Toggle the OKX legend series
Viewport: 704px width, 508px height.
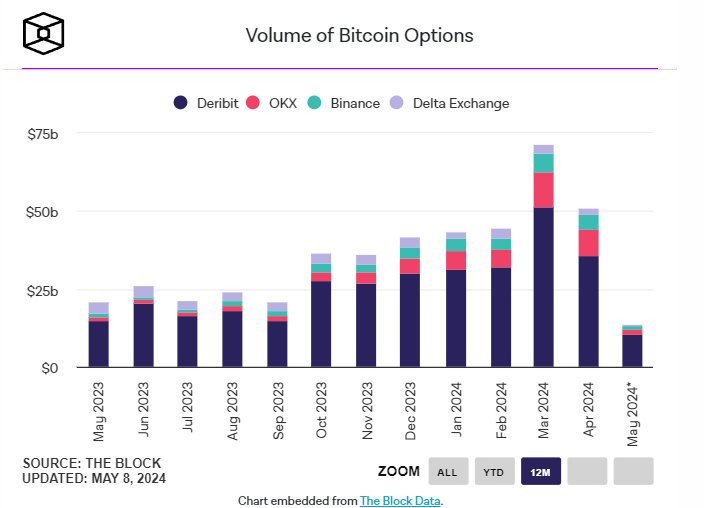pos(272,103)
